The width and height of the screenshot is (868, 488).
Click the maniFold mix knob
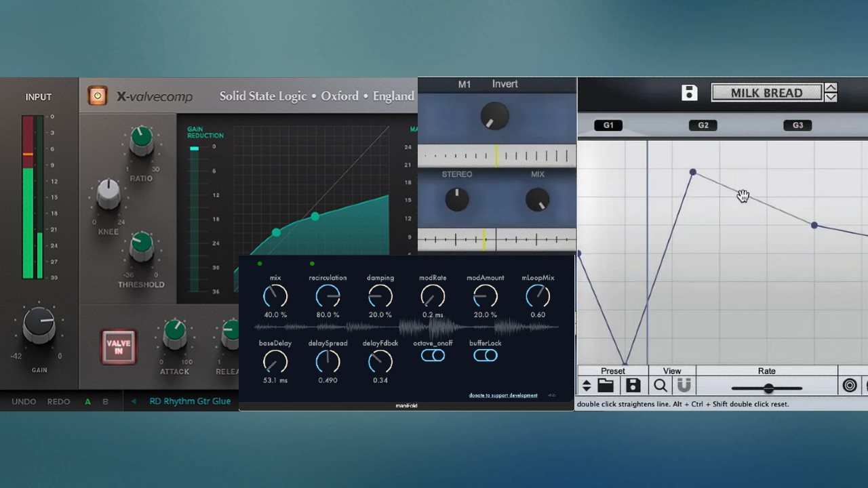(275, 296)
